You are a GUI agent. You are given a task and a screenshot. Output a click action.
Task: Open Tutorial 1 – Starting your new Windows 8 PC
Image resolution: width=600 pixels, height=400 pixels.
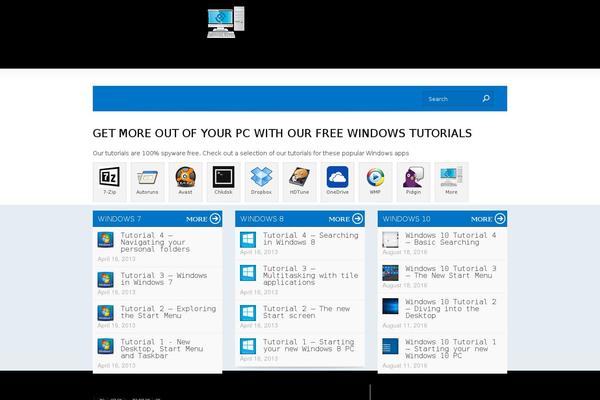[x=308, y=345]
